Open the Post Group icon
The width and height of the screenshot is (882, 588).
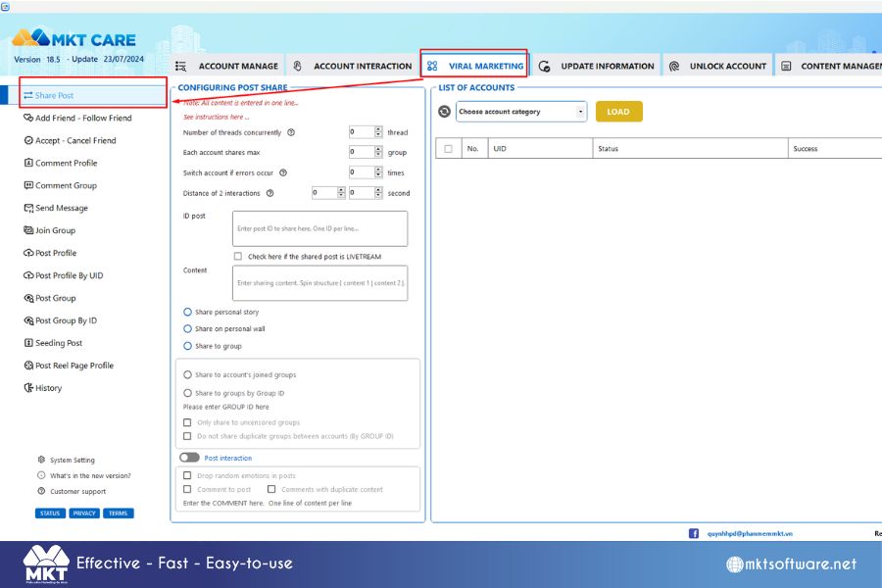tap(28, 298)
